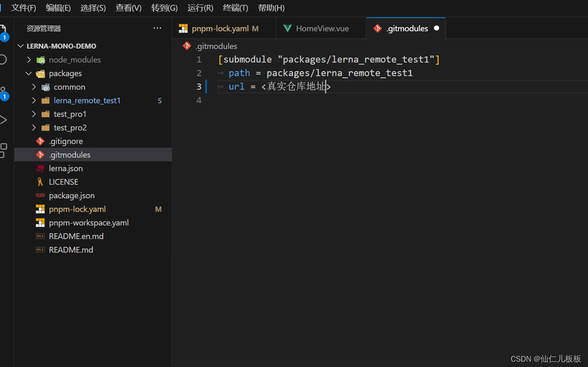Viewport: 588px width, 367px height.
Task: Click the test_pro2 folder icon
Action: pos(46,128)
